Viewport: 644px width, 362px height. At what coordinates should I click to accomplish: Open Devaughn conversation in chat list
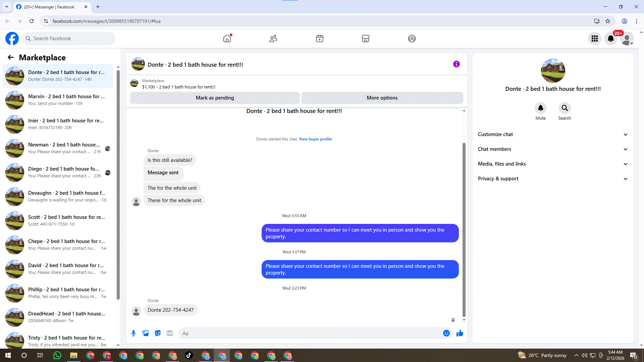(58, 196)
